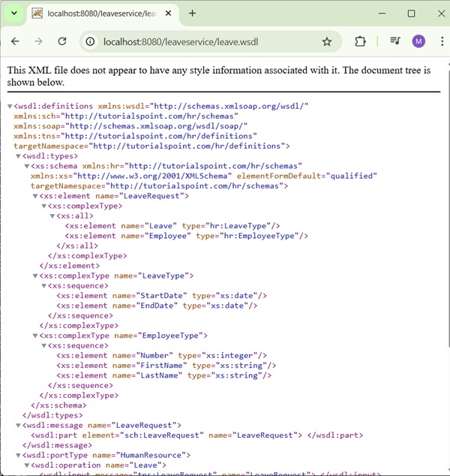Open a new browser tab
Viewport: 450px width, 476px height.
192,14
